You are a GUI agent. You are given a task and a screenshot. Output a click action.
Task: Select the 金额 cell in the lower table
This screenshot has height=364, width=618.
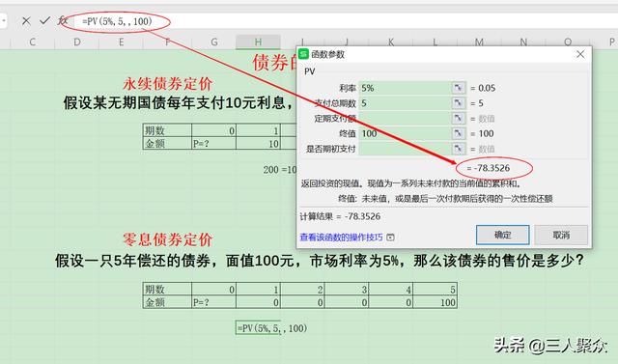(167, 302)
